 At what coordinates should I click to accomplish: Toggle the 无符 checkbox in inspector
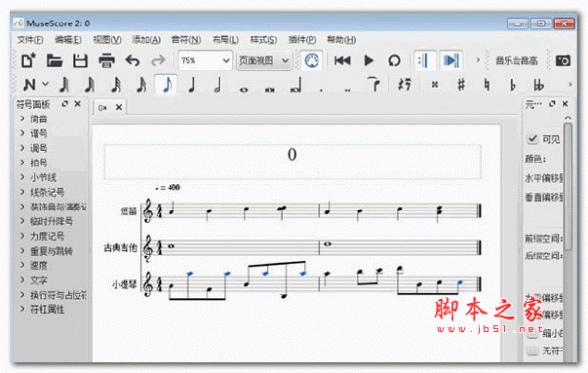coord(532,350)
